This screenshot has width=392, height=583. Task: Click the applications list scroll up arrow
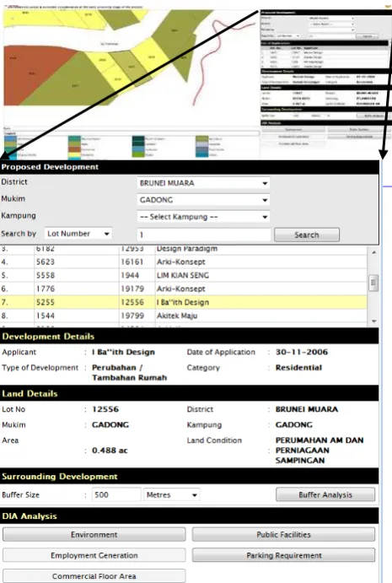pyautogui.click(x=373, y=252)
